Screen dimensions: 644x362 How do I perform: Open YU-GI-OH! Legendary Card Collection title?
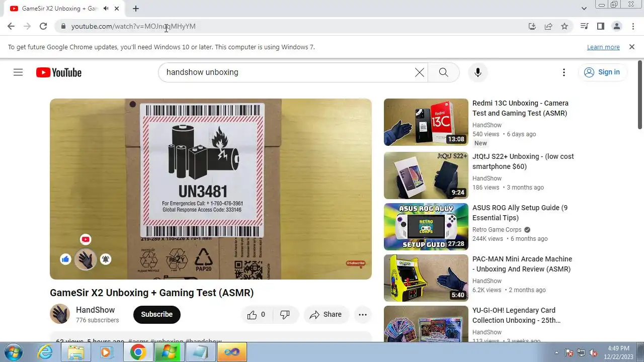click(x=516, y=315)
